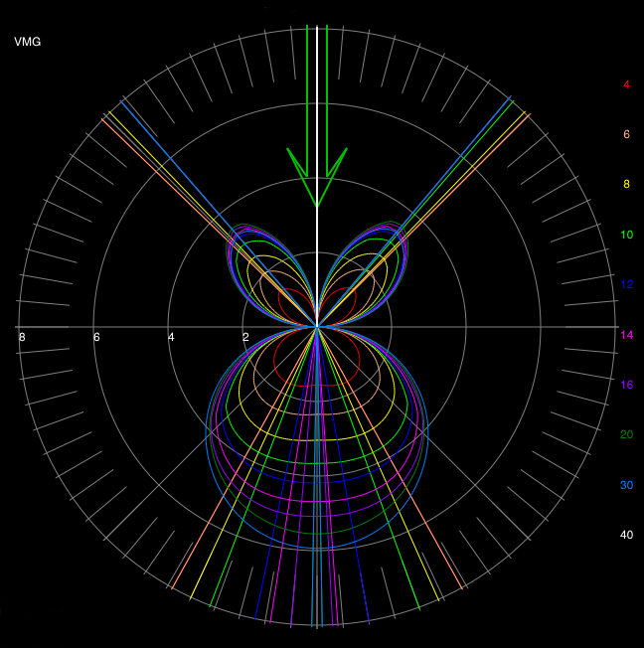Image resolution: width=644 pixels, height=648 pixels.
Task: Select the dark green wind speed 20 legend
Action: (627, 434)
